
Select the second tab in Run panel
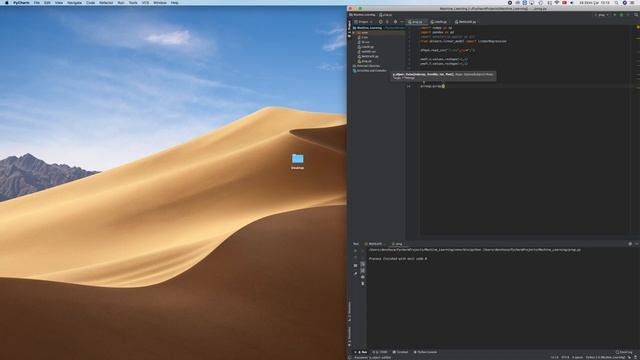coord(397,244)
